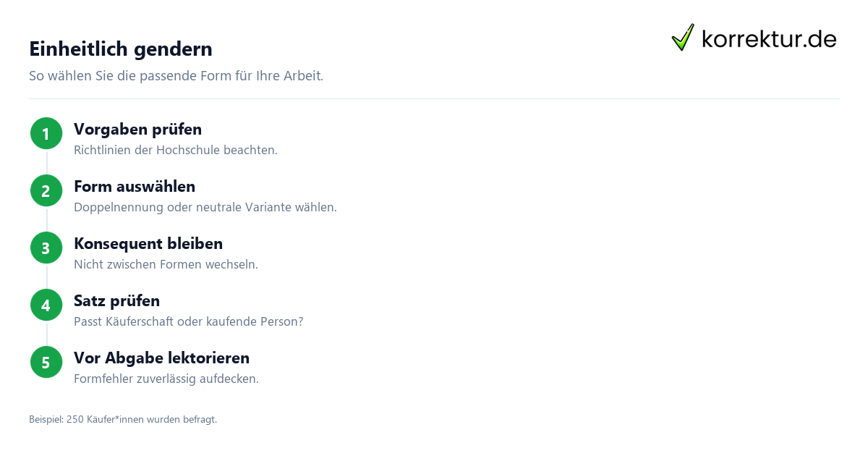Click the Konsequent bleiben step title
This screenshot has height=456, width=868.
tap(148, 244)
